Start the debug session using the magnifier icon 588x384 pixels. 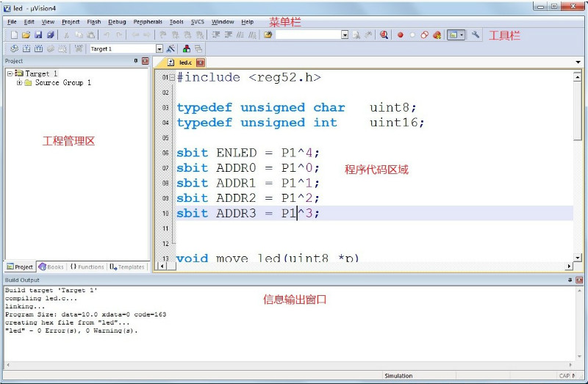[384, 35]
